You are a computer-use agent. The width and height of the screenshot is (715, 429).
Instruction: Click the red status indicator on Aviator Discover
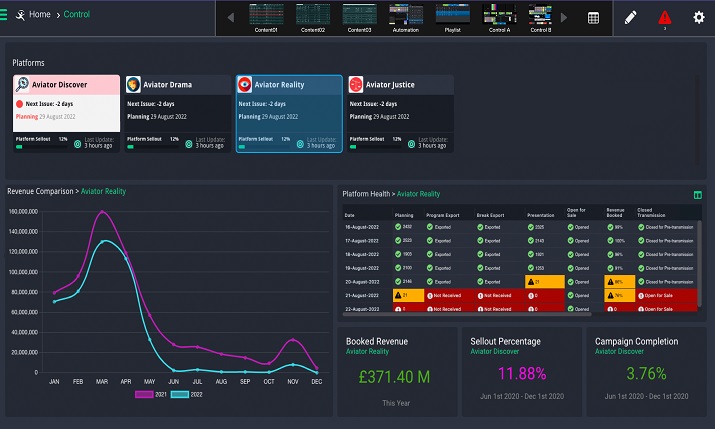(x=20, y=104)
